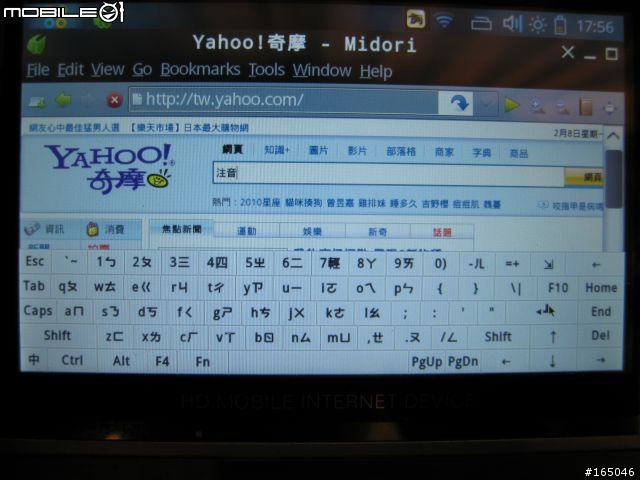Select the 圖片 search tab
Screen dimensions: 640x480
coord(318,151)
